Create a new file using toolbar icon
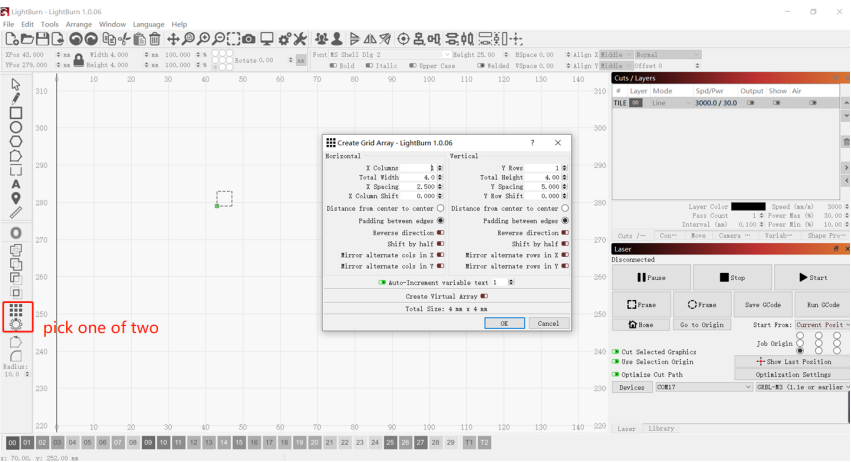Image resolution: width=851 pixels, height=462 pixels. coord(11,39)
